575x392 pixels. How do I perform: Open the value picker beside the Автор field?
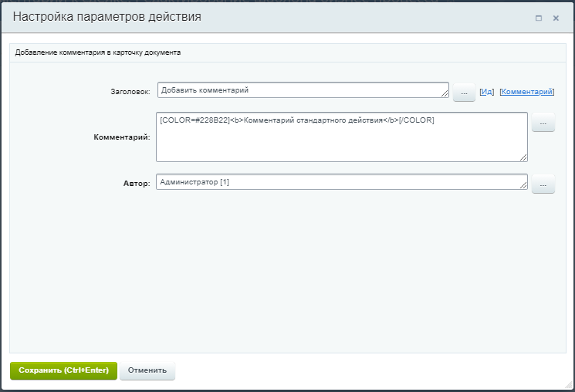tap(543, 184)
